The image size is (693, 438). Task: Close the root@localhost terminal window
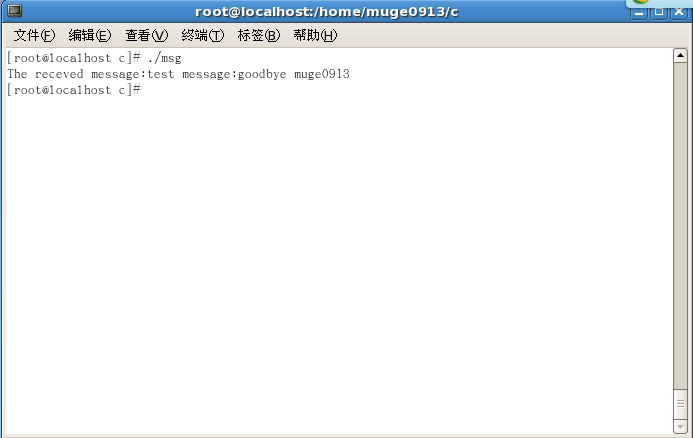click(x=679, y=12)
